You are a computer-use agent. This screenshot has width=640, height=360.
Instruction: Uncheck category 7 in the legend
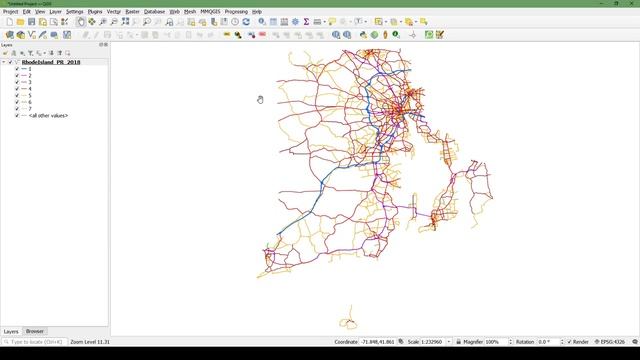17,109
